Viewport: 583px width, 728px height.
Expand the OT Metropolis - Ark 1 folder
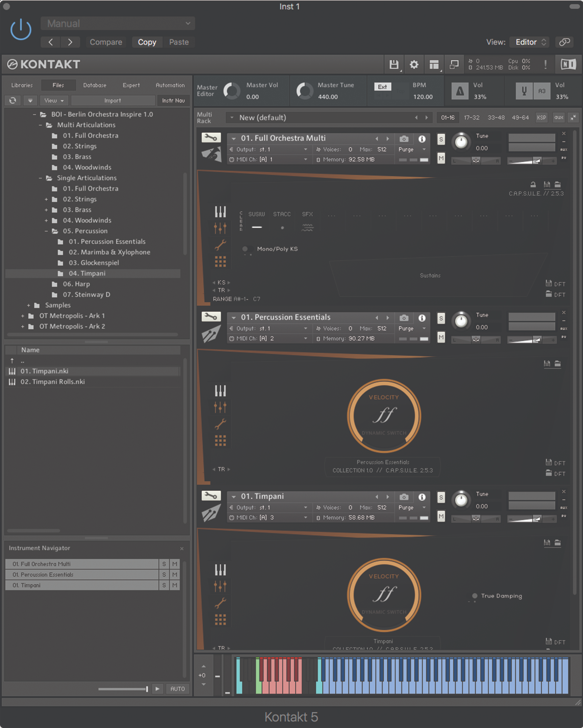[x=23, y=316]
